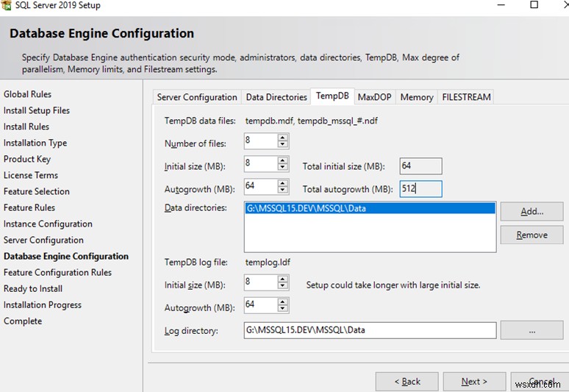Screen dimensions: 569x392
Task: Select Database Engine Configuration step in sidebar
Action: coord(66,256)
